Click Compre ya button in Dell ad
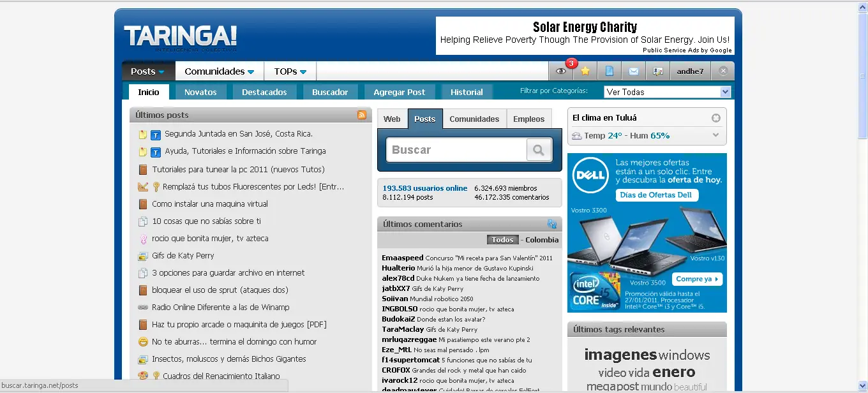The image size is (868, 393). pyautogui.click(x=698, y=279)
